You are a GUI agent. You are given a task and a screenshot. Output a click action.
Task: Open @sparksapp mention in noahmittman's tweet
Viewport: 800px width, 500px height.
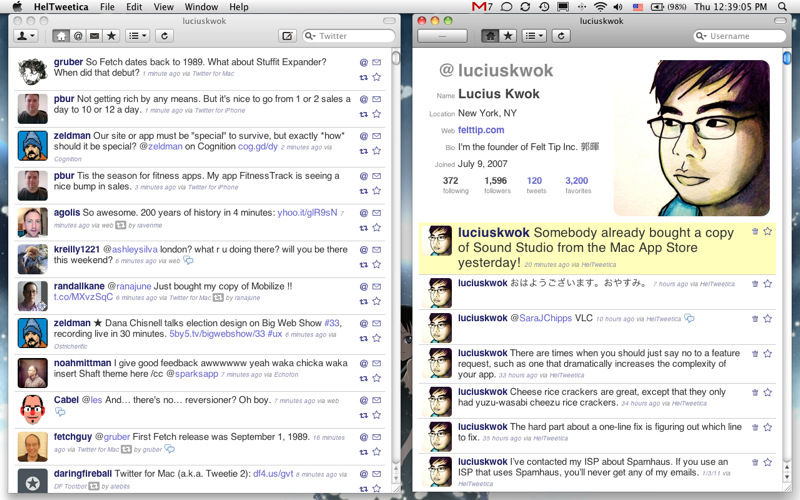tap(192, 374)
